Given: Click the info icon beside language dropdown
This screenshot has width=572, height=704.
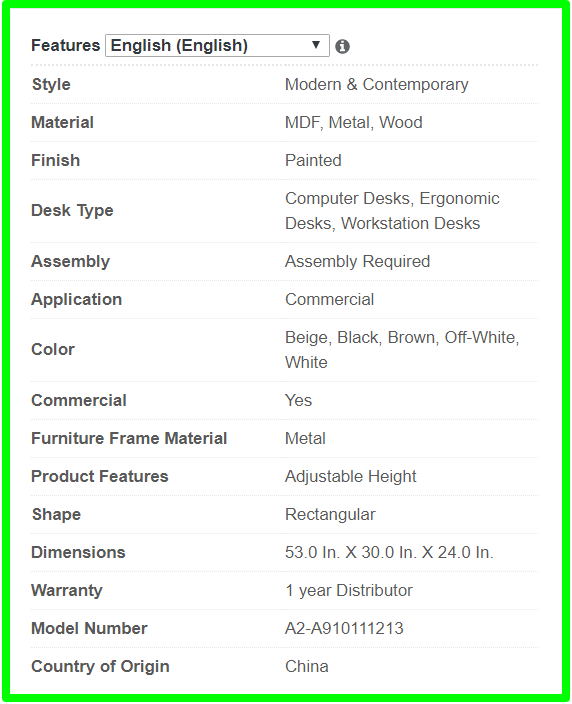Looking at the screenshot, I should coord(342,46).
